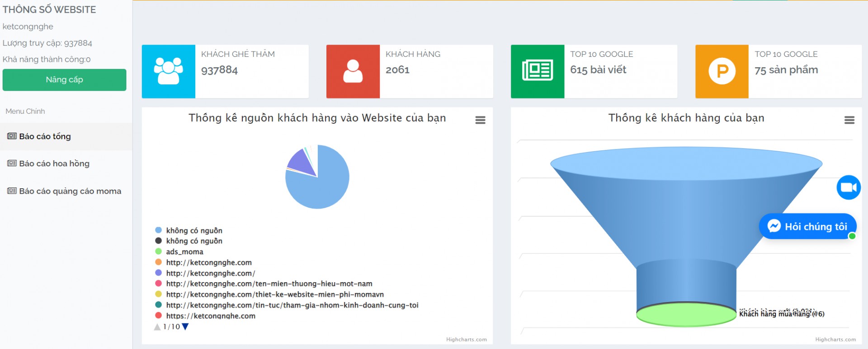The image size is (868, 349).
Task: Open funnel chart hamburger context menu
Action: click(849, 120)
